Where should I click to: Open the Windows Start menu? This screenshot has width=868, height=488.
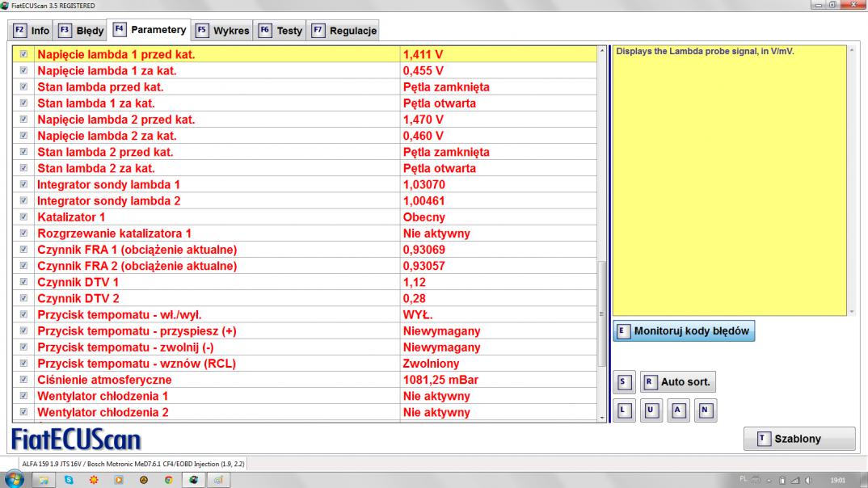16,479
